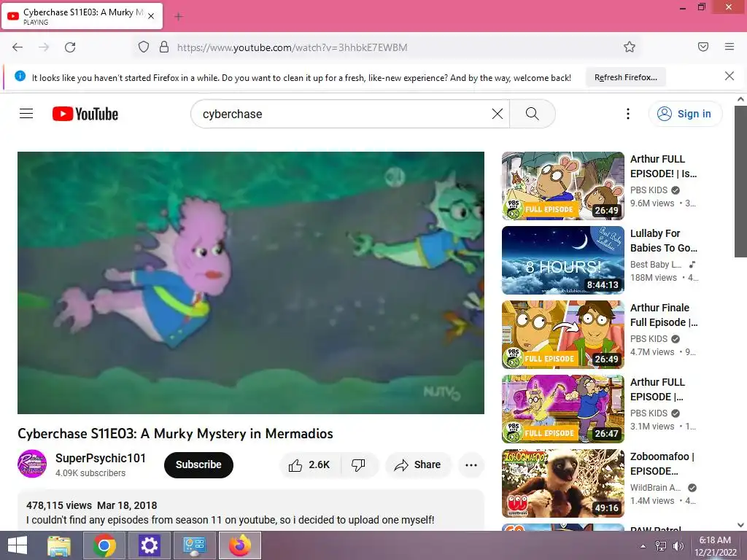Like the video with thumbs up

[309, 464]
